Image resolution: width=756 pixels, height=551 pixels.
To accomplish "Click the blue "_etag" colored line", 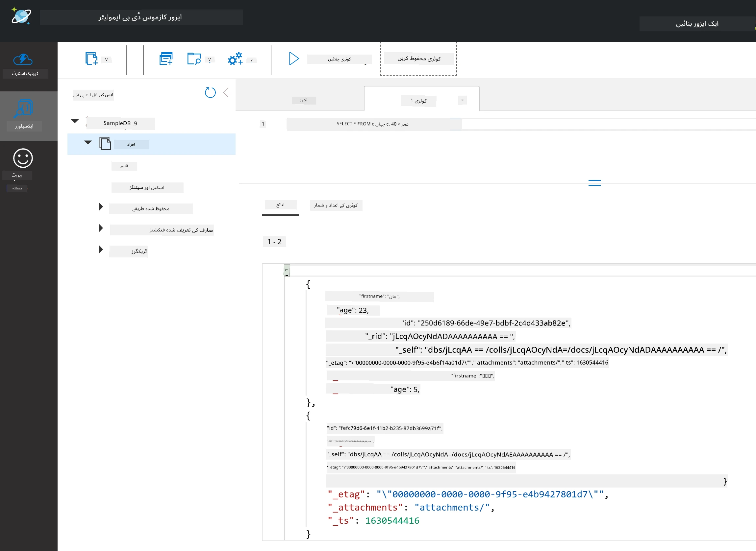I will coord(468,494).
